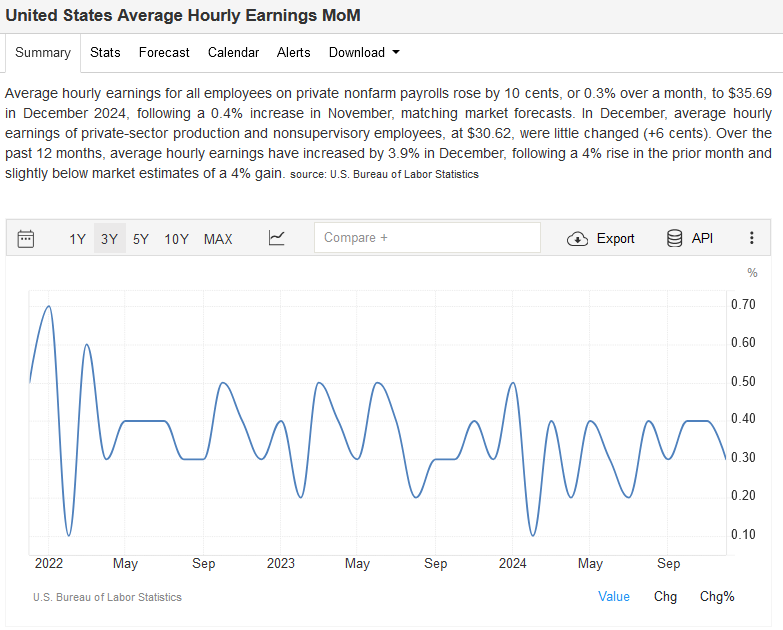Click the line chart type icon
This screenshot has height=630, width=783.
277,238
